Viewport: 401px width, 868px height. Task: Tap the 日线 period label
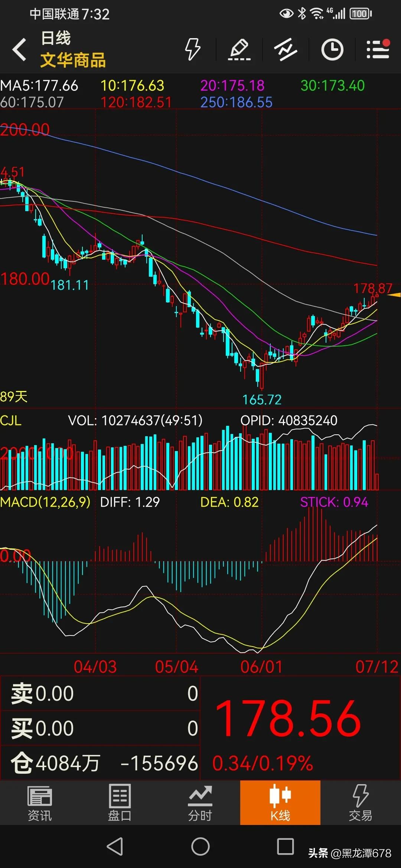click(x=56, y=38)
